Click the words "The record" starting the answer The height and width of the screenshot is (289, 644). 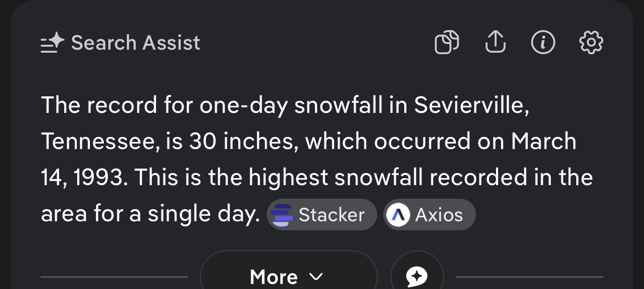pyautogui.click(x=99, y=105)
